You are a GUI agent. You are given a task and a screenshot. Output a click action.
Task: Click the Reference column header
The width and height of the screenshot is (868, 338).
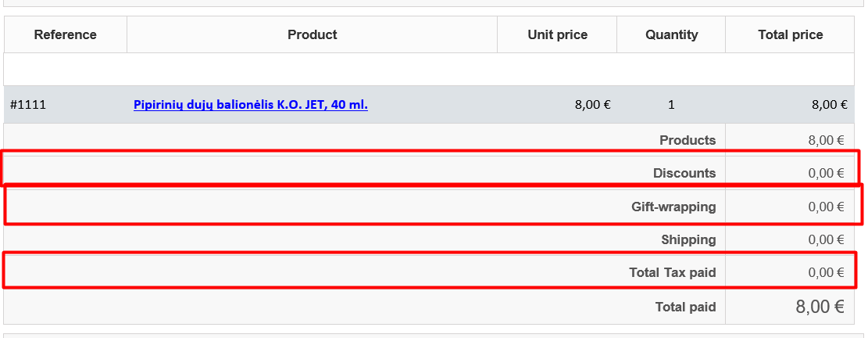65,34
